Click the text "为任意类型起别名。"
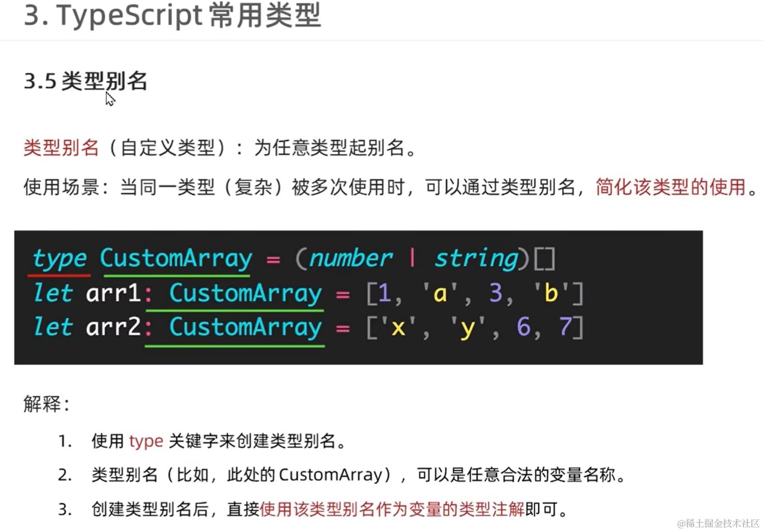Viewport: 763px width, 532px height. click(335, 148)
